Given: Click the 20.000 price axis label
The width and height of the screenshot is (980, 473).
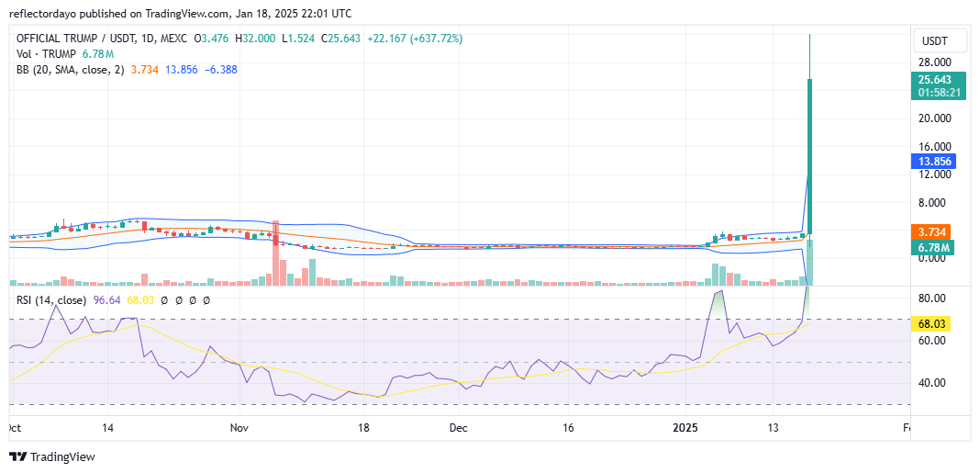Looking at the screenshot, I should pyautogui.click(x=934, y=118).
